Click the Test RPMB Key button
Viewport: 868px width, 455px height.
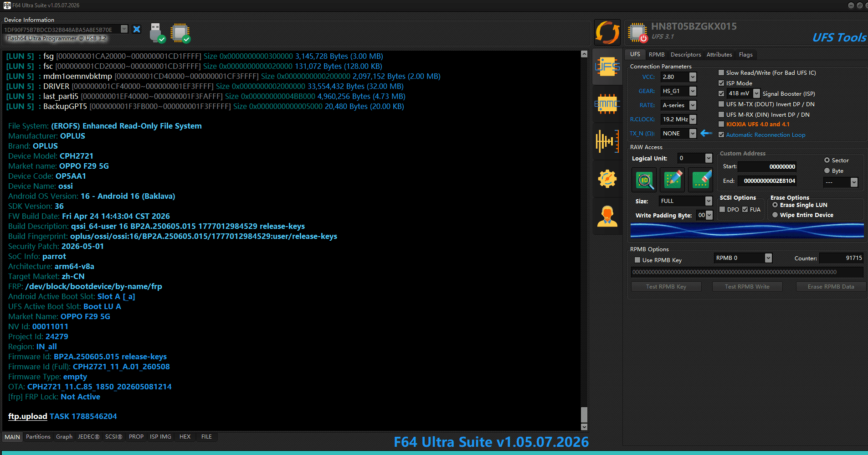666,286
